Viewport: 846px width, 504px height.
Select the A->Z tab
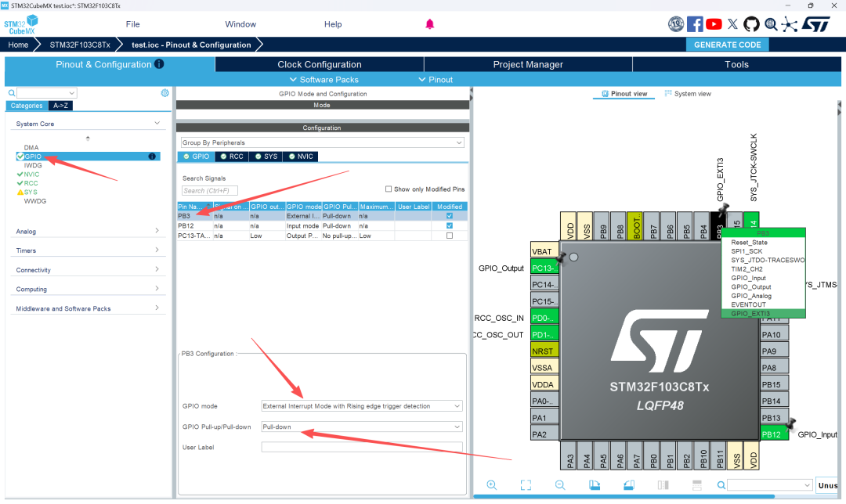(x=60, y=106)
